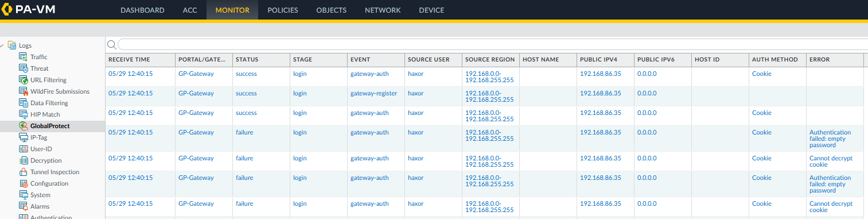Click GP-Gateway in the first row
Image resolution: width=868 pixels, height=219 pixels.
tap(196, 74)
